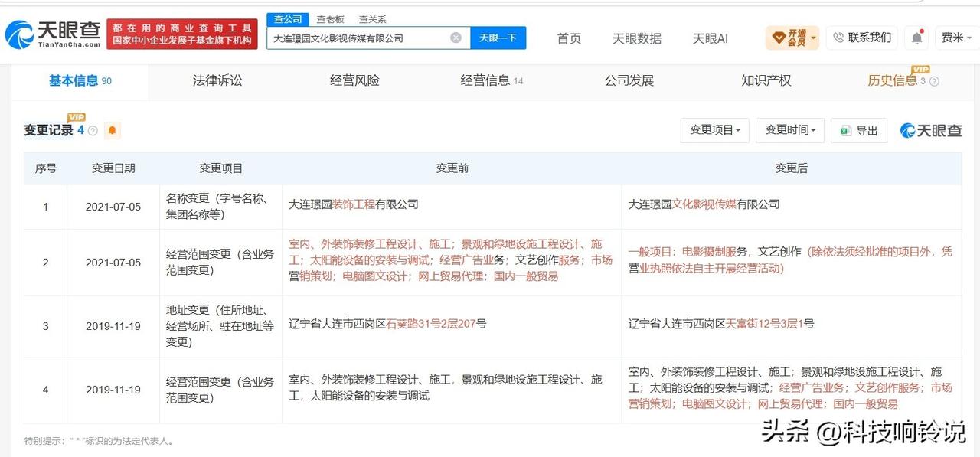This screenshot has height=457, width=980.
Task: Open the 变更项目 filter dropdown
Action: pos(714,130)
